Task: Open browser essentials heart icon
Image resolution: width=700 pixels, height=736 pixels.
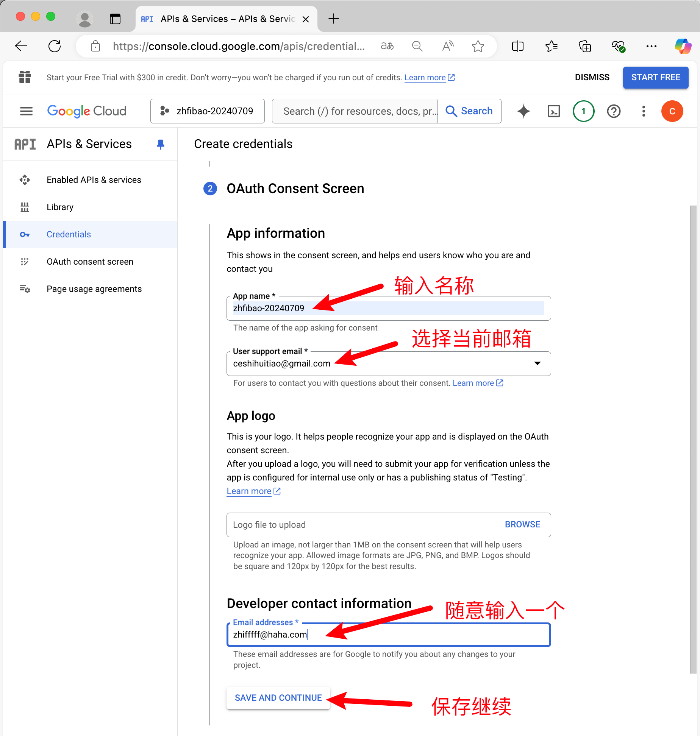Action: (x=618, y=46)
